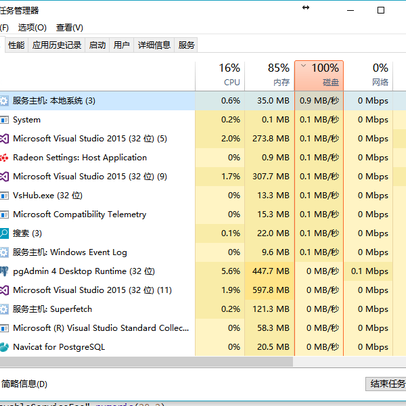The height and width of the screenshot is (406, 406).
Task: Open the 详细信息 tab
Action: [x=154, y=45]
